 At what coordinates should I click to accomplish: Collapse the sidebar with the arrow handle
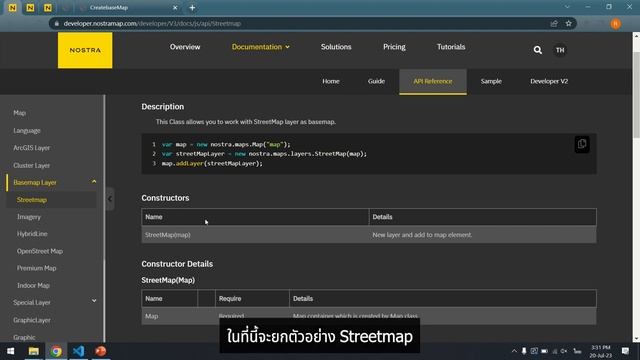click(x=109, y=199)
